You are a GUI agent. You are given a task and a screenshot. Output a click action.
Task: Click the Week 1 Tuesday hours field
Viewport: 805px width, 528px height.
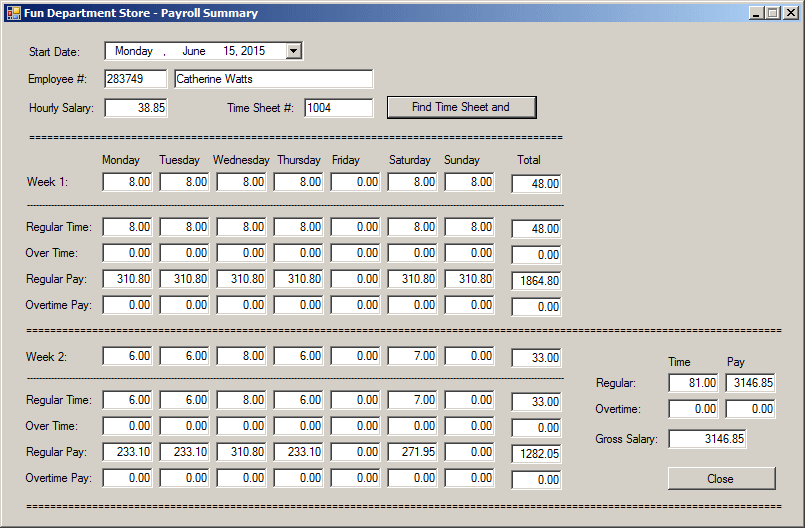pyautogui.click(x=184, y=182)
